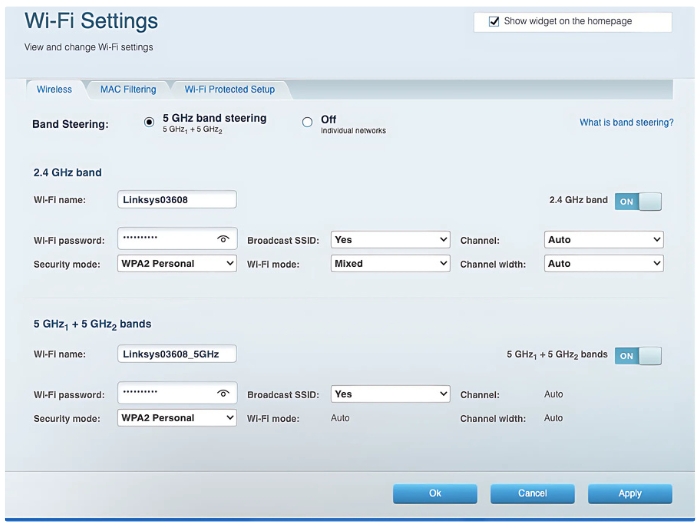This screenshot has height=528, width=700.
Task: Open 2.4 GHz Channel width dropdown
Action: coord(604,263)
